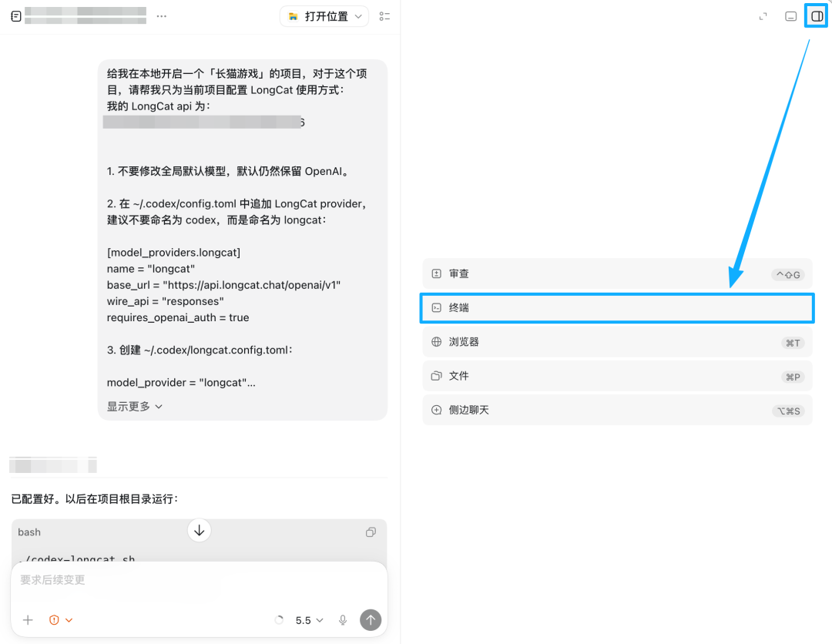Choose the 文件 files option
The height and width of the screenshot is (644, 832).
tap(617, 376)
